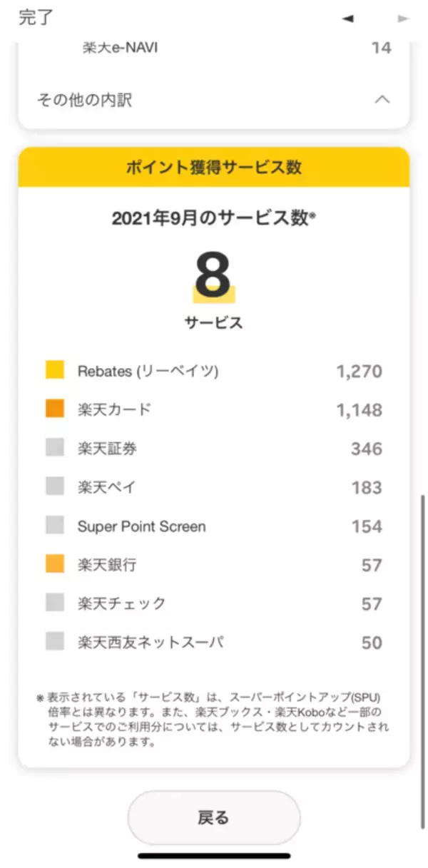Click the yellow Rebates color swatch
Viewport: 428px width, 868px height.
click(x=55, y=370)
